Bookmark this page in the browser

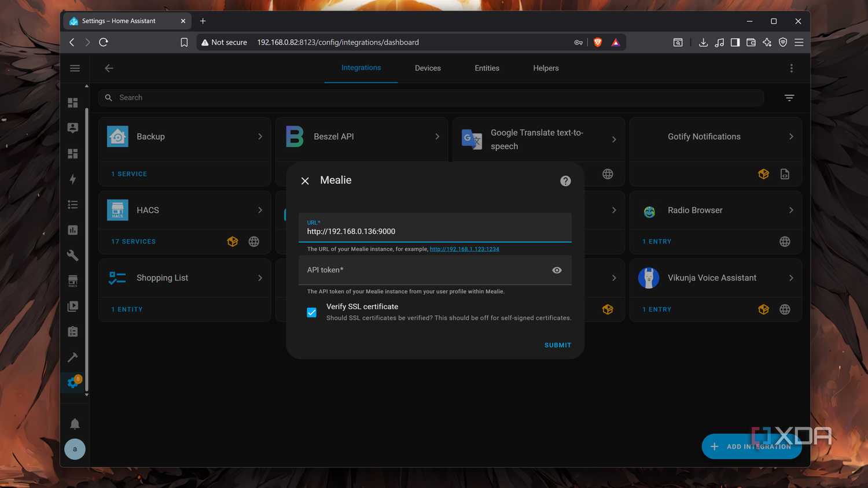(x=184, y=42)
